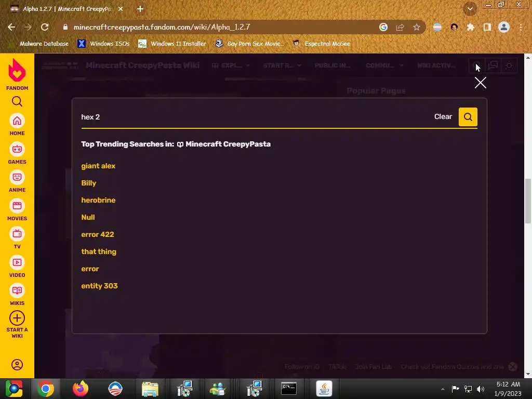Screen dimensions: 532x399
Task: Focus the search input containing hex 2
Action: [x=255, y=117]
